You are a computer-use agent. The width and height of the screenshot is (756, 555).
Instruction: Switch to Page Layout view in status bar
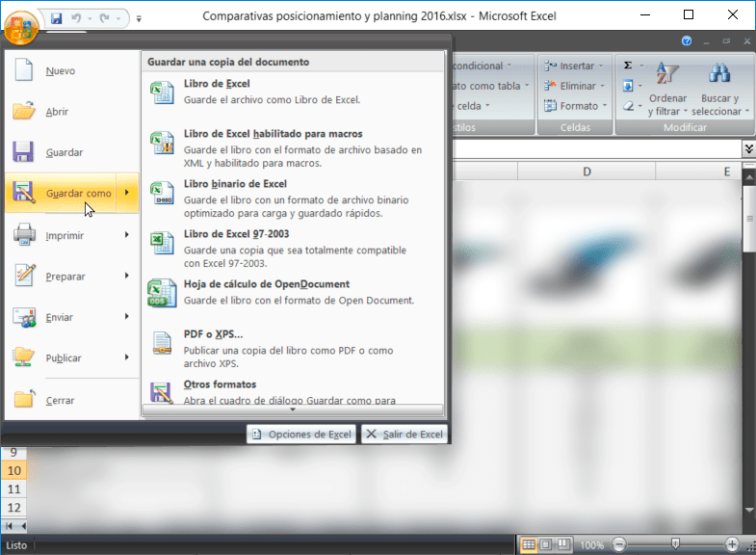546,544
